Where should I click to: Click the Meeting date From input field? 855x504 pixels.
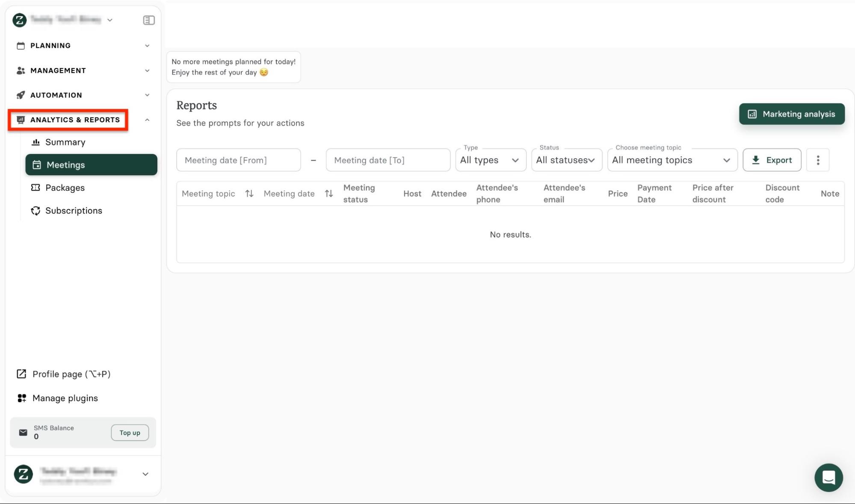click(x=238, y=160)
